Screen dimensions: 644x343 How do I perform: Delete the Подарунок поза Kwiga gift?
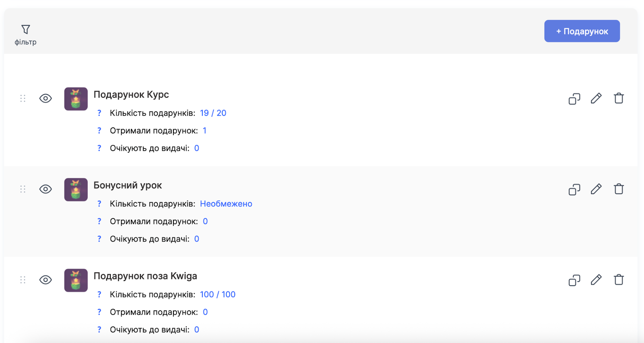tap(619, 280)
